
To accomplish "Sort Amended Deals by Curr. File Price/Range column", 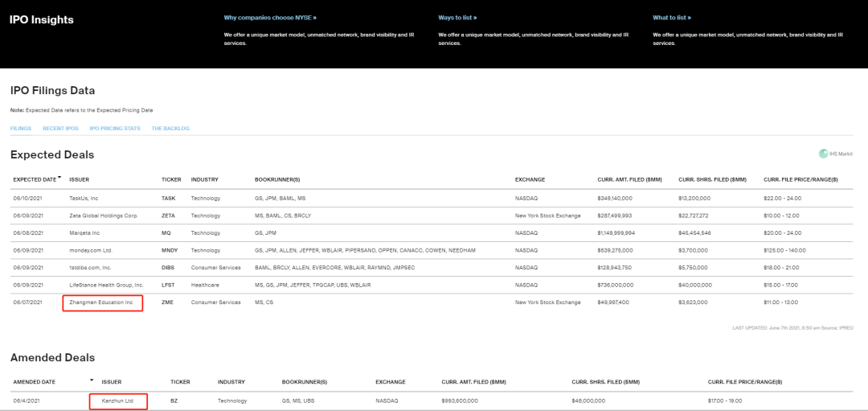I will click(745, 381).
